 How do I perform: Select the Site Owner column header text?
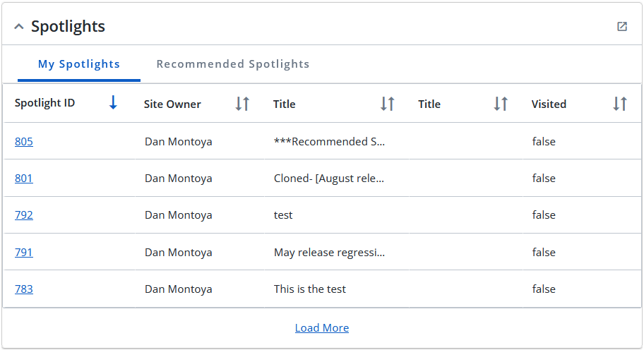pyautogui.click(x=172, y=104)
